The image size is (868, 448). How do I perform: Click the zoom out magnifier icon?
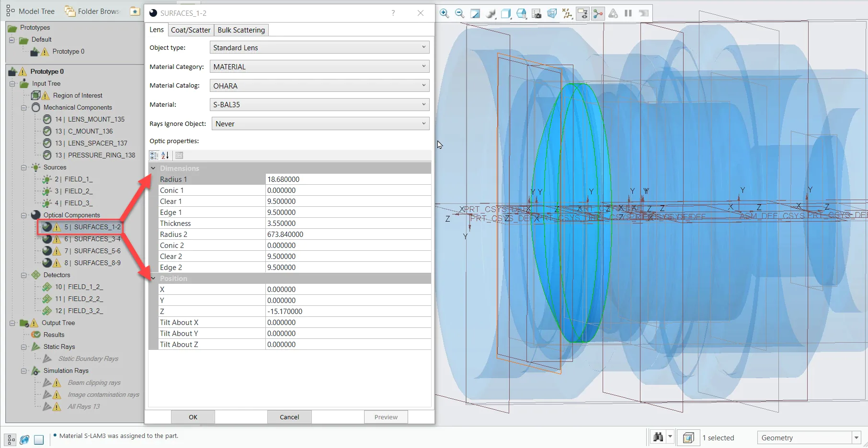[x=459, y=13]
